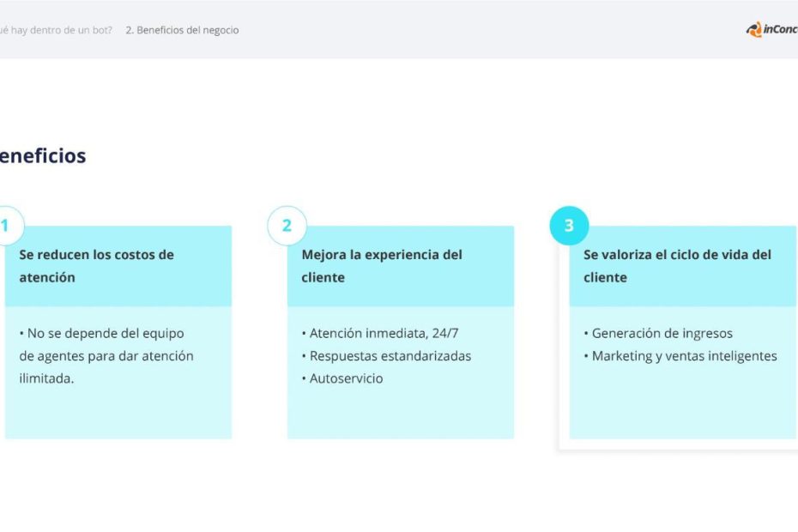Click the number 2 circle badge
This screenshot has width=798, height=532.
pyautogui.click(x=287, y=226)
